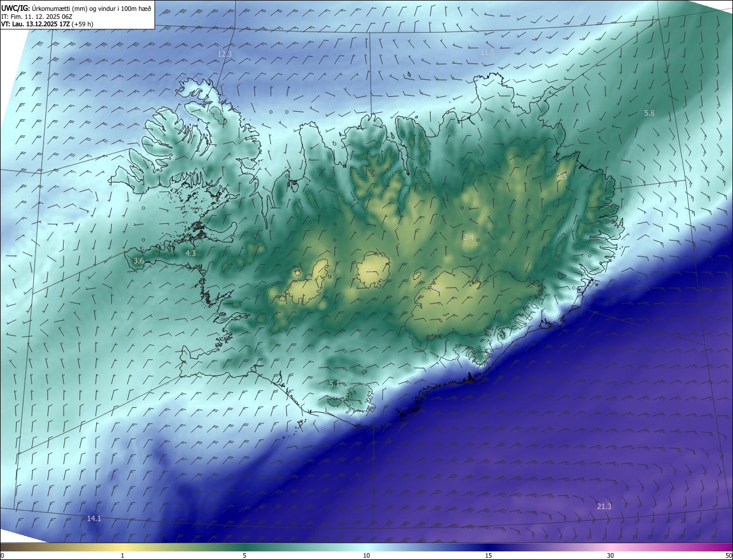
Task: Click the UWC/IG title text
Action: [15, 7]
